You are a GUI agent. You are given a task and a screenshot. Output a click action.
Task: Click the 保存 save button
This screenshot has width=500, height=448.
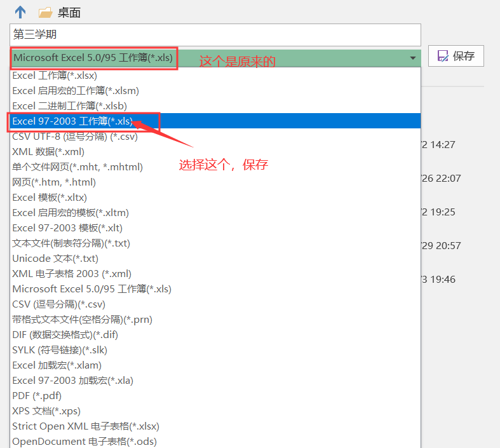coord(456,56)
